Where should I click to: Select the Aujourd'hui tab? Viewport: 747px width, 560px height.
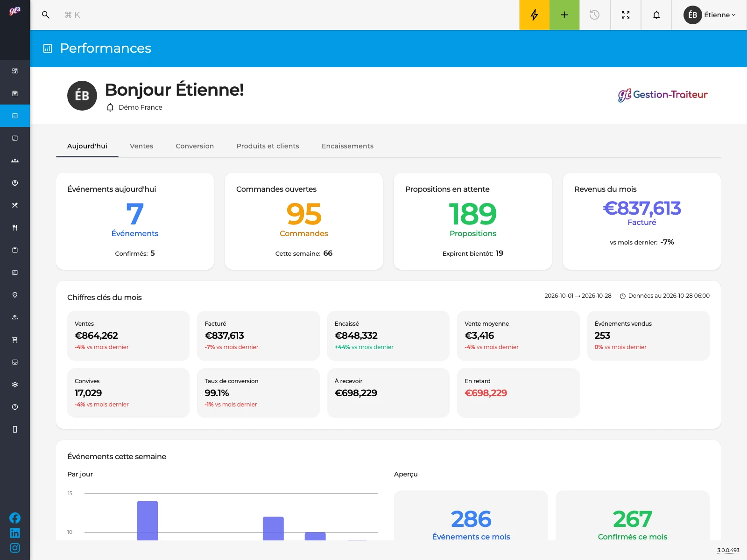coord(87,146)
